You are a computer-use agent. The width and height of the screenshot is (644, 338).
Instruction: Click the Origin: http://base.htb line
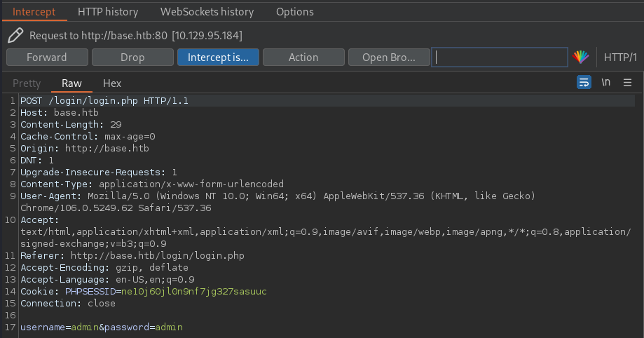[85, 149]
